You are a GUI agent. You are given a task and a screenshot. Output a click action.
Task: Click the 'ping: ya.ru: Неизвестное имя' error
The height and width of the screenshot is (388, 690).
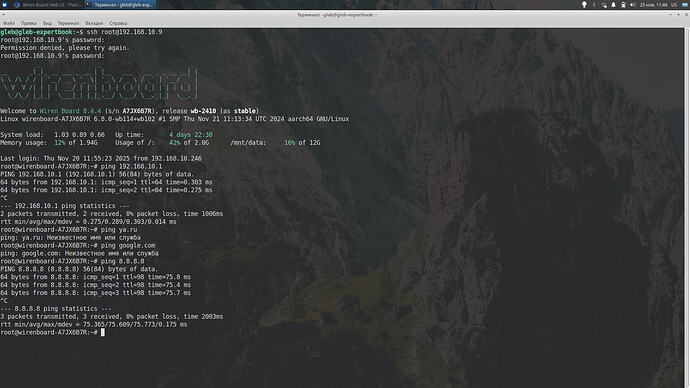coord(71,238)
